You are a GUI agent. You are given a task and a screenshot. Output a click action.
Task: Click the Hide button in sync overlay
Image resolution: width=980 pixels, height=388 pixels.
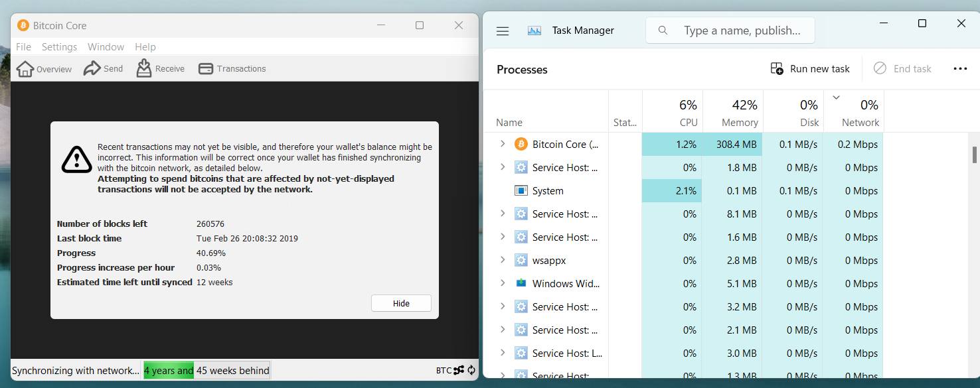click(x=401, y=303)
